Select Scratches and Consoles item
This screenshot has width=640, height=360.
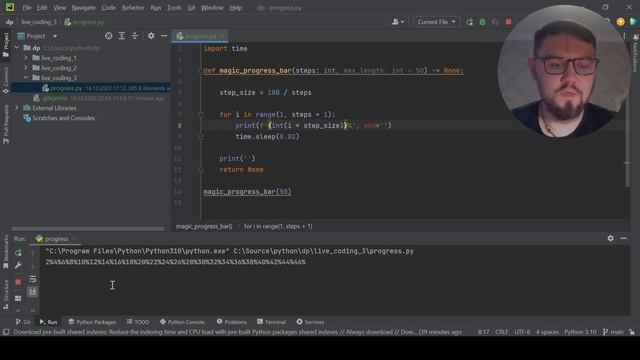point(63,118)
